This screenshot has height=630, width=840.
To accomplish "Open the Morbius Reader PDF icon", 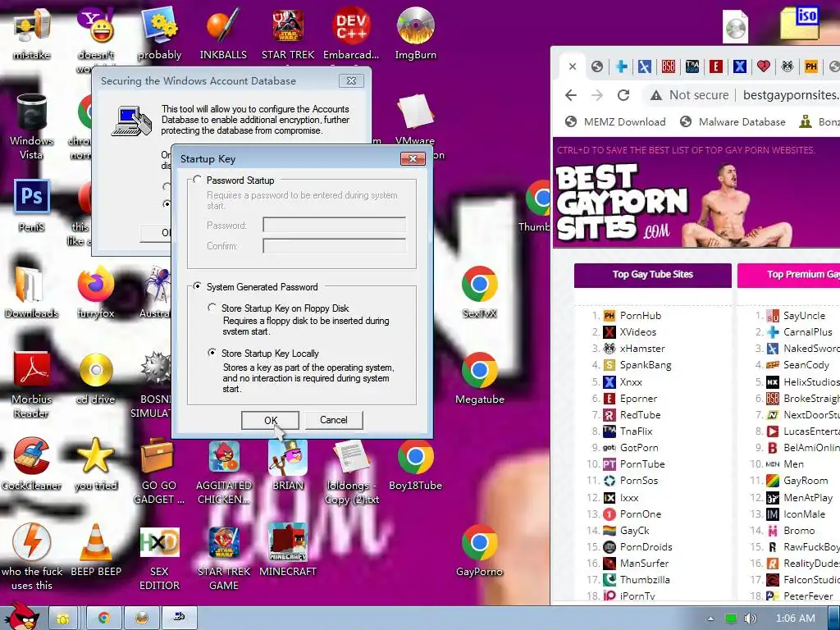I will [x=32, y=385].
